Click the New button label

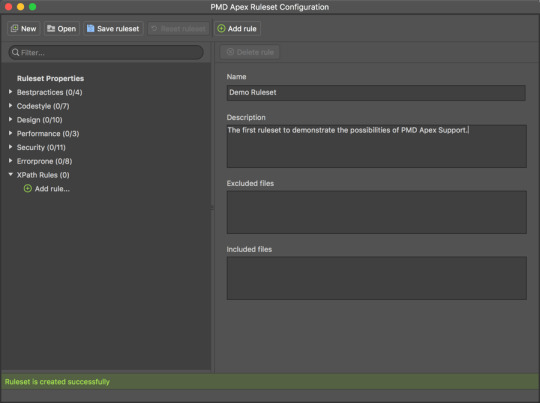29,29
